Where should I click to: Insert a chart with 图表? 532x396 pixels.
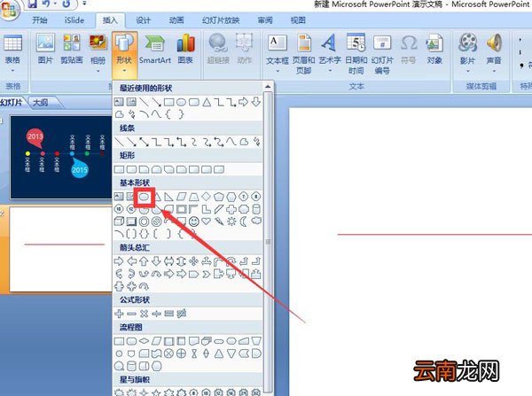(185, 49)
